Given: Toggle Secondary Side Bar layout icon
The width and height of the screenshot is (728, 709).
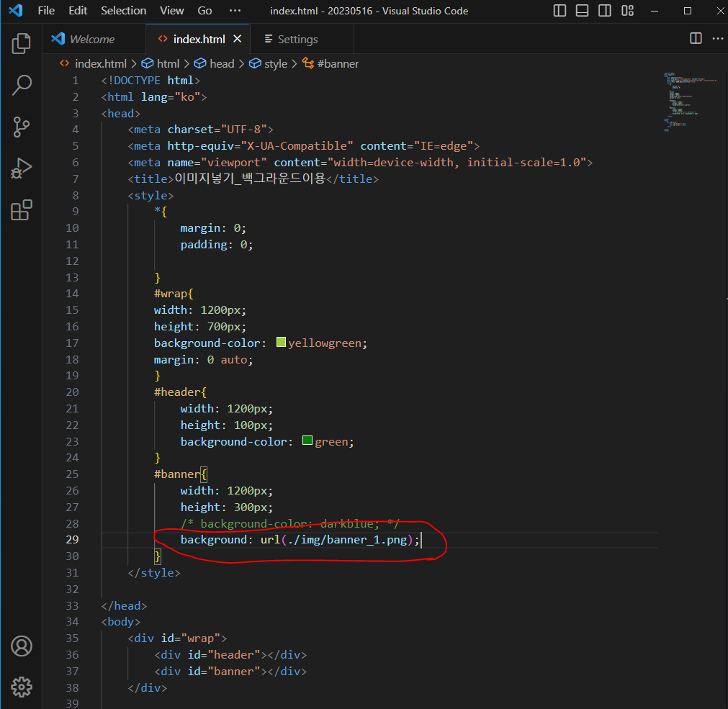Looking at the screenshot, I should pyautogui.click(x=604, y=11).
